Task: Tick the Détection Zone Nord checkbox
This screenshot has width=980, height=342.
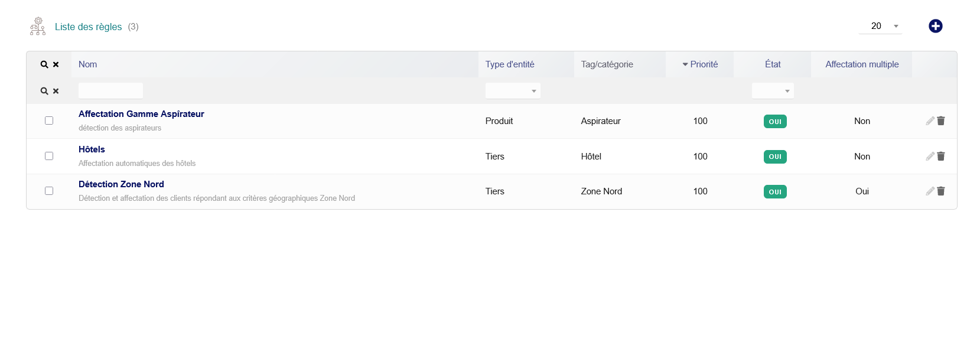Action: point(49,191)
